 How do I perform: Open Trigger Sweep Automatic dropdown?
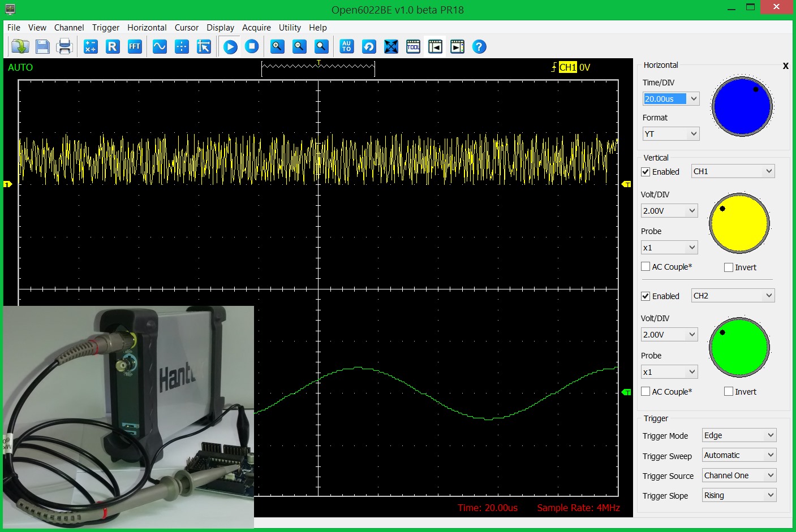click(x=739, y=455)
